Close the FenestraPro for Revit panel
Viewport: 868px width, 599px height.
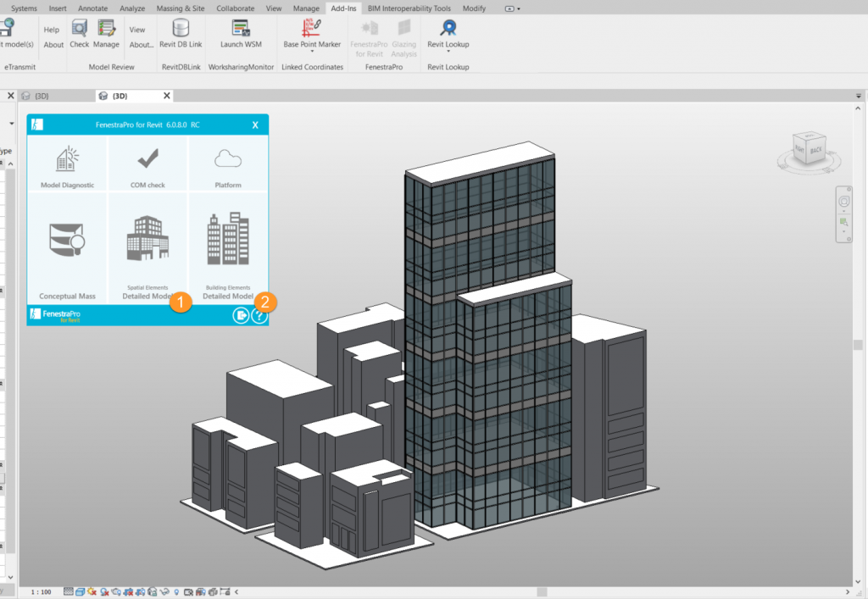[255, 125]
